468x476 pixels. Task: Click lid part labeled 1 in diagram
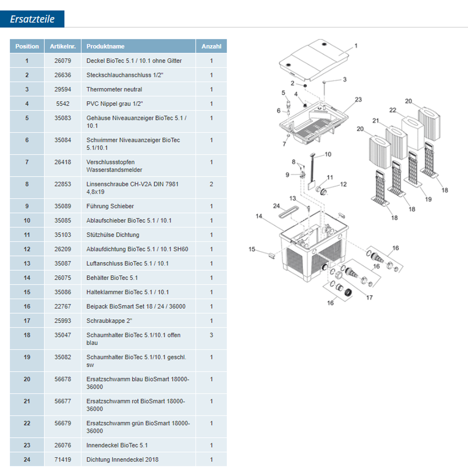point(356,46)
